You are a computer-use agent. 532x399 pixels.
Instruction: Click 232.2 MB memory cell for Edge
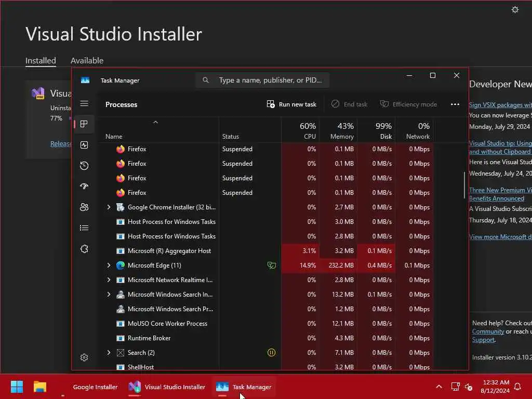click(x=338, y=265)
